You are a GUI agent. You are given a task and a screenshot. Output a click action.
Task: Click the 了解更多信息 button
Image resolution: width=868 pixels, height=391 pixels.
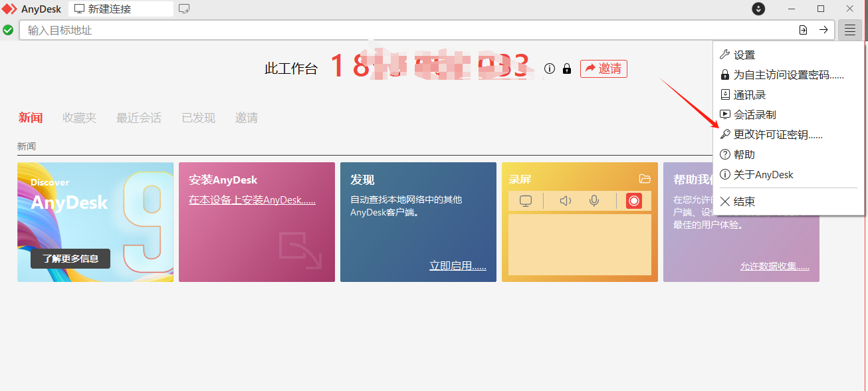pos(70,259)
